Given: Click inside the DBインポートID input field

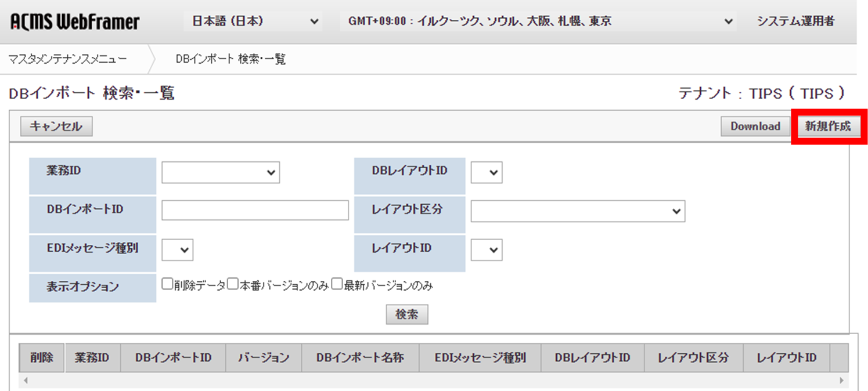Looking at the screenshot, I should 254,210.
